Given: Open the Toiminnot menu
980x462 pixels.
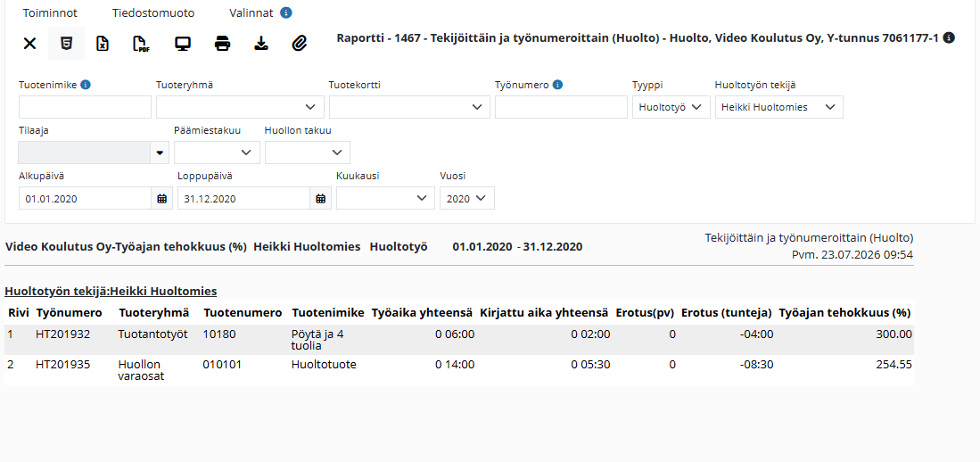Looking at the screenshot, I should 50,13.
